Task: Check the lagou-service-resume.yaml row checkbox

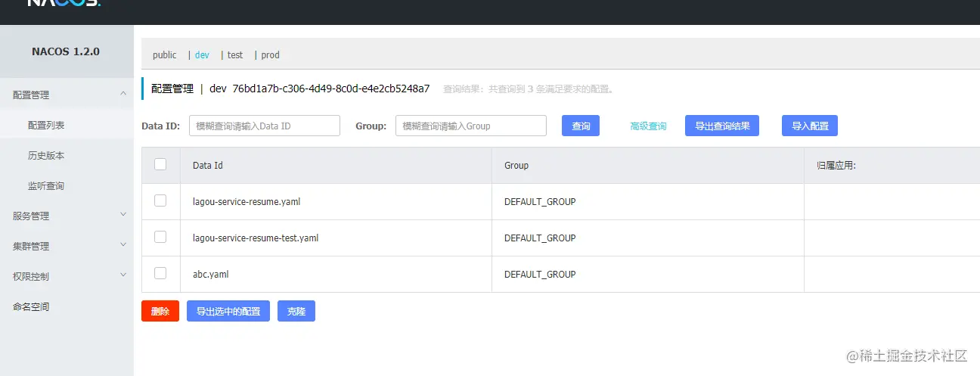Action: [160, 200]
